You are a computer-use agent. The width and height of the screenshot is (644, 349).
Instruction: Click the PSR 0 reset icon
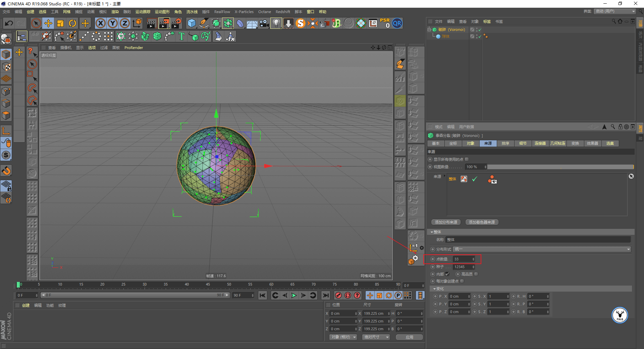(385, 23)
